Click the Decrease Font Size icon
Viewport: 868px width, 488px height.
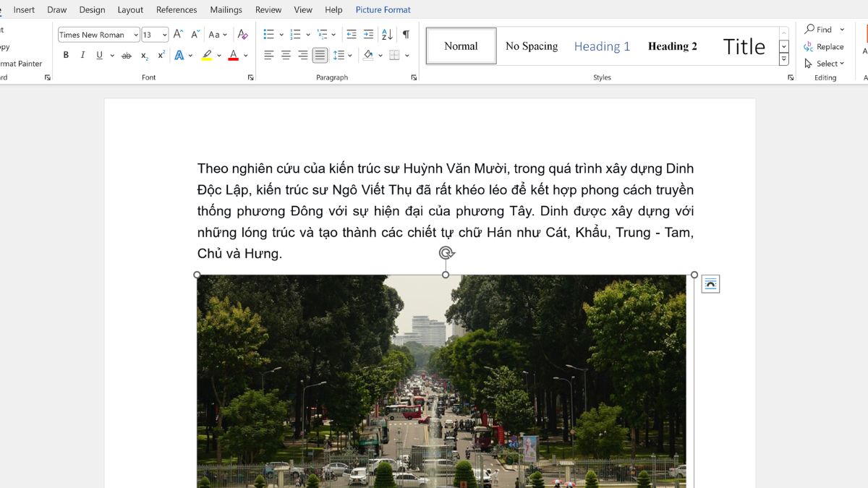coord(195,34)
